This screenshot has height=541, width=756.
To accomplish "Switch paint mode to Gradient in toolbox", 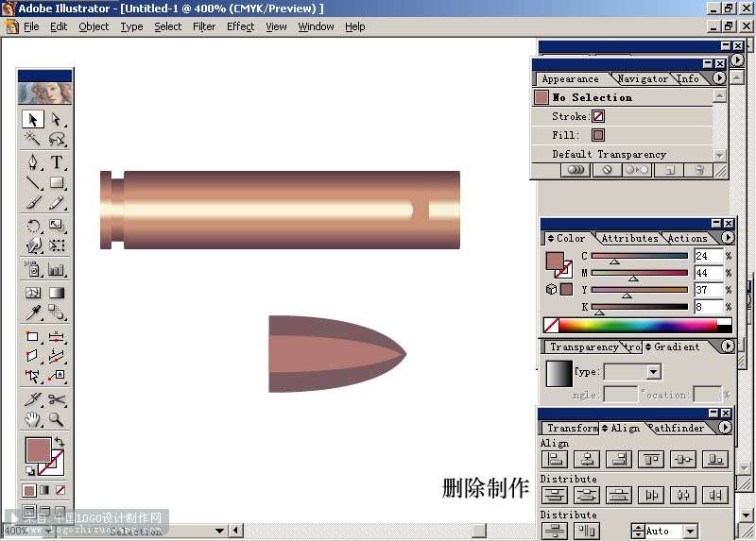I will [x=44, y=490].
